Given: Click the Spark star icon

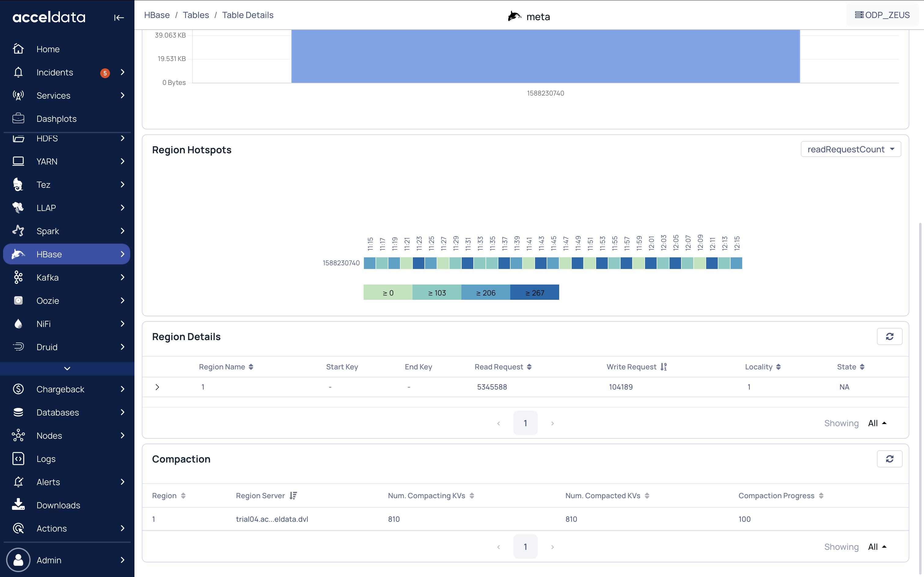Looking at the screenshot, I should tap(18, 231).
